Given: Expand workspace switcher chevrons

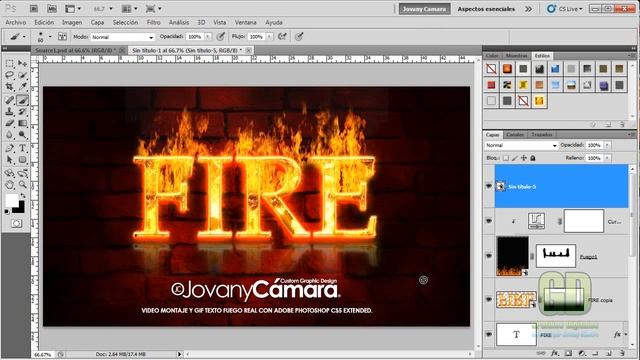Looking at the screenshot, I should point(529,9).
